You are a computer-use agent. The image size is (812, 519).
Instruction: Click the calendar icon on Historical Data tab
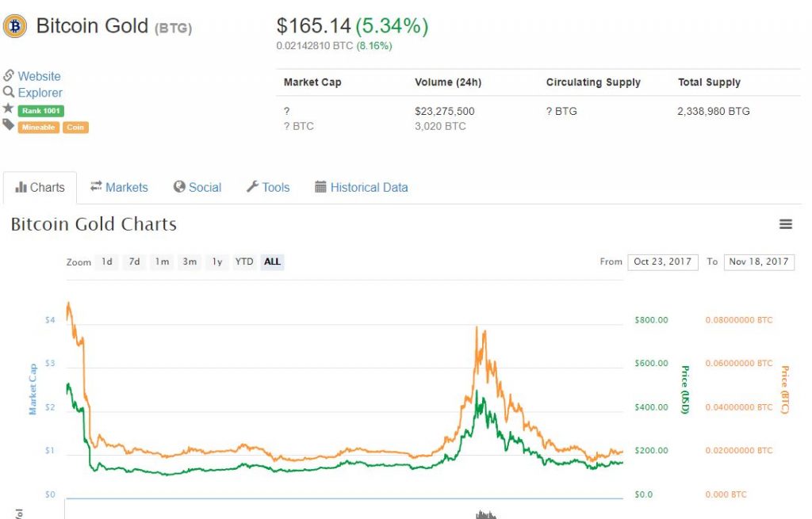[320, 187]
